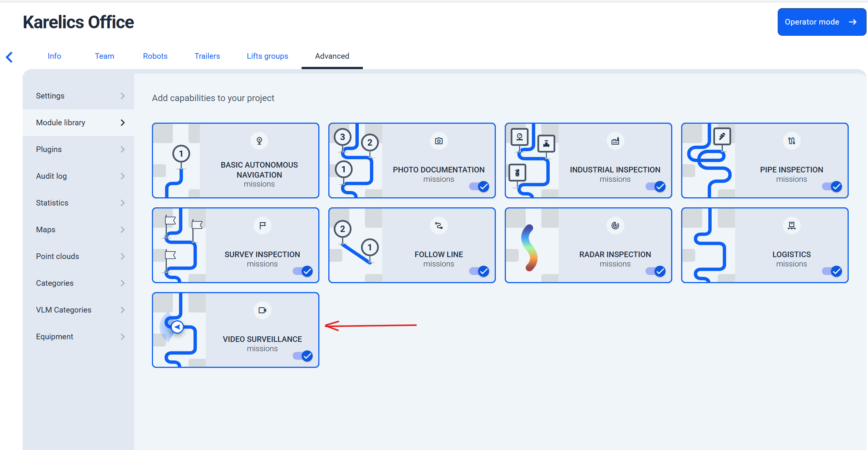Turn off the Logistics missions switch
The height and width of the screenshot is (450, 868).
coord(832,271)
